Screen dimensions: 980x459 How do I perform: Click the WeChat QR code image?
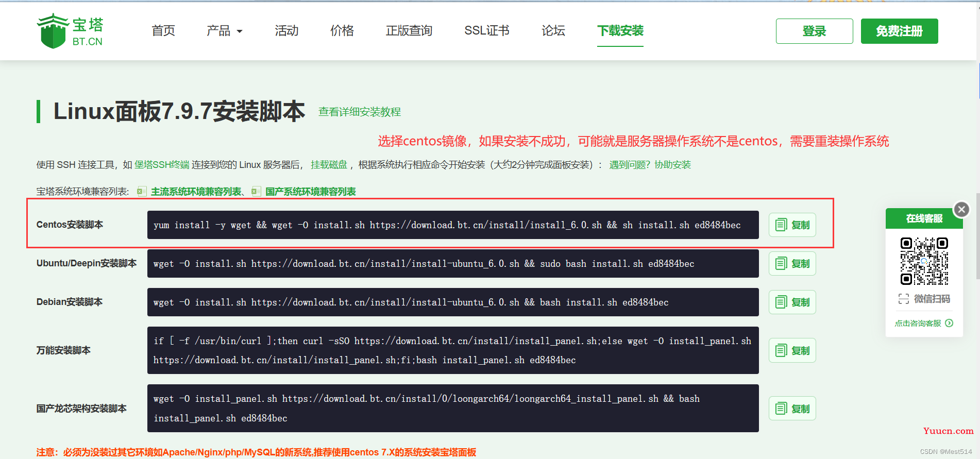[924, 261]
